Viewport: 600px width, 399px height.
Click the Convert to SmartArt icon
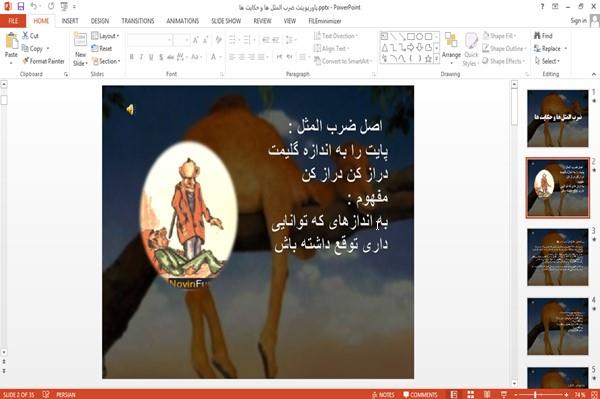point(317,61)
